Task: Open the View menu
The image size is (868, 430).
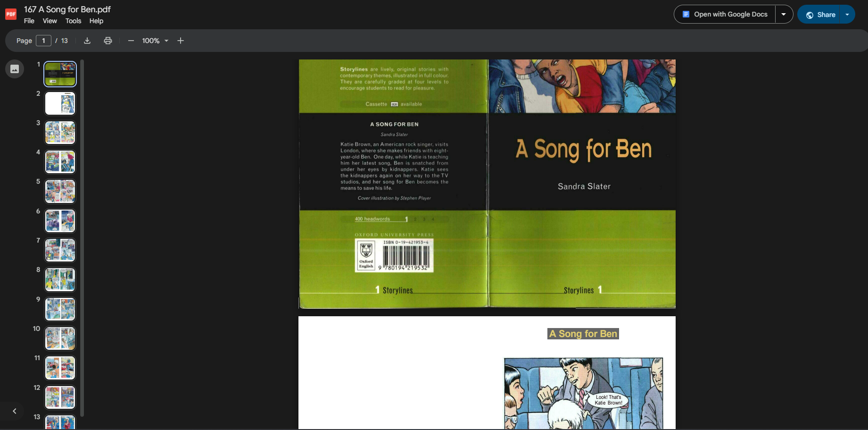Action: [x=50, y=21]
